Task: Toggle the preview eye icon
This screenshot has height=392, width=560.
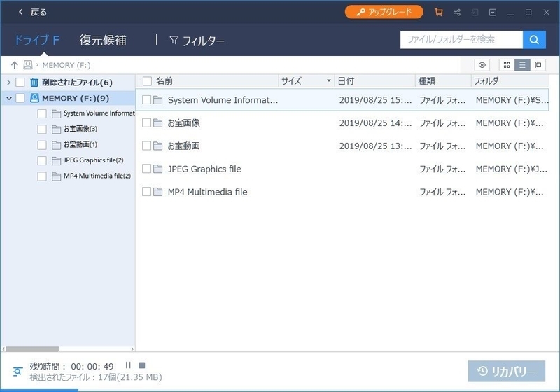Action: click(x=482, y=65)
